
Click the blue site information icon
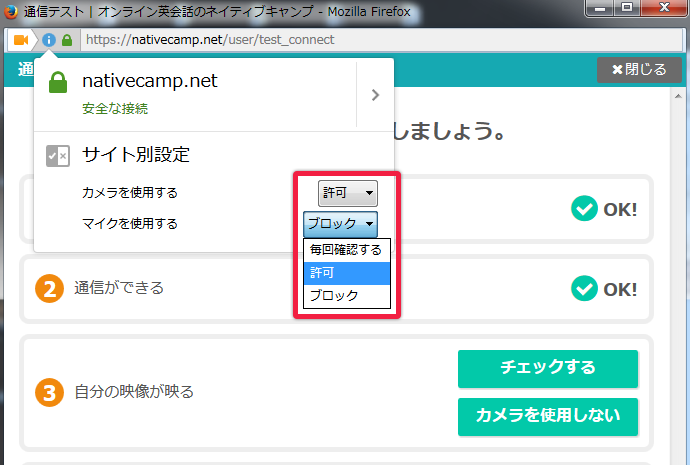[x=48, y=40]
